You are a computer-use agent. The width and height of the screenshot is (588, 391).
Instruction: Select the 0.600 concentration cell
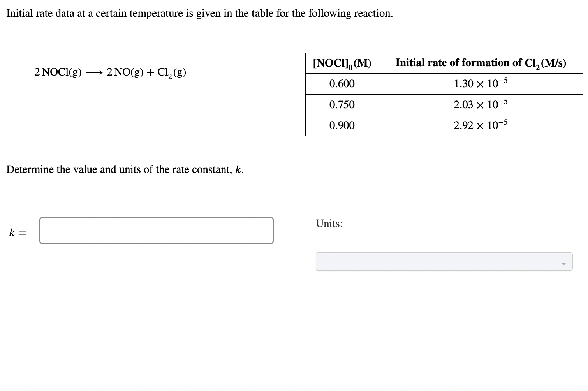pyautogui.click(x=342, y=83)
